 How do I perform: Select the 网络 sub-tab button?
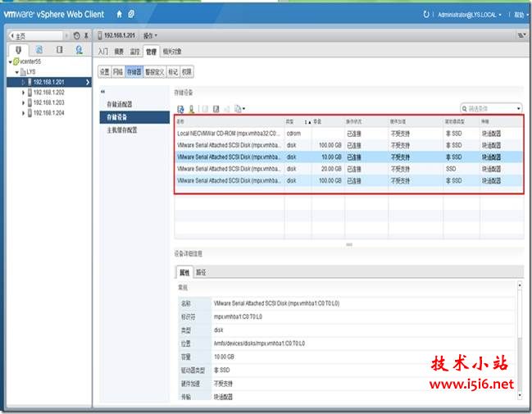click(x=118, y=72)
